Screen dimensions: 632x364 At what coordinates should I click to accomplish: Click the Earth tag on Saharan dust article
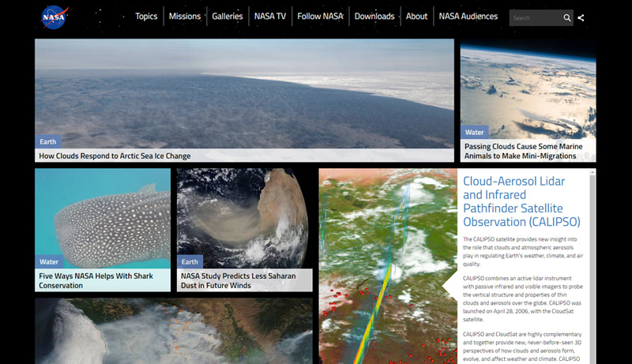coord(190,261)
